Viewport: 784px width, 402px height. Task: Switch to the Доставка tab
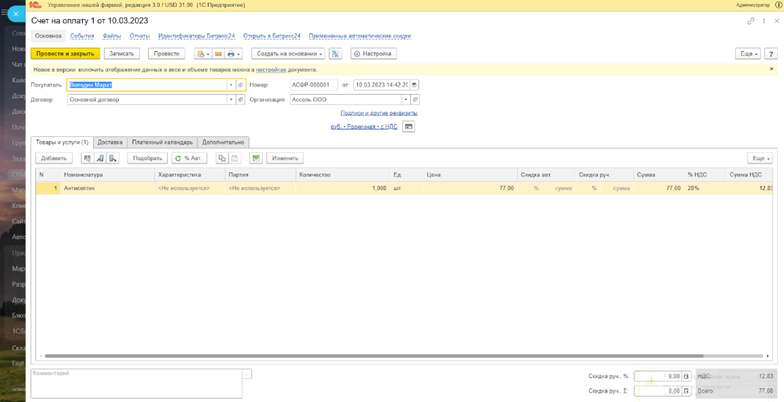(x=110, y=142)
